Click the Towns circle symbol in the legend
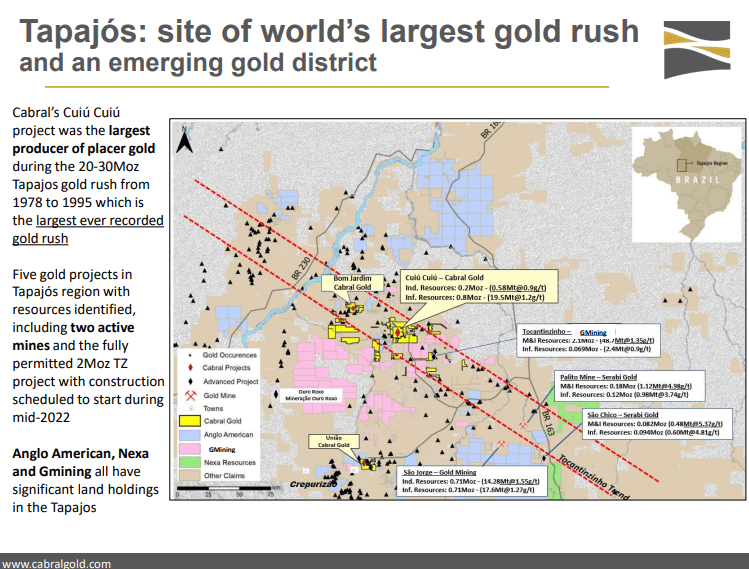The height and width of the screenshot is (569, 749). (x=191, y=408)
